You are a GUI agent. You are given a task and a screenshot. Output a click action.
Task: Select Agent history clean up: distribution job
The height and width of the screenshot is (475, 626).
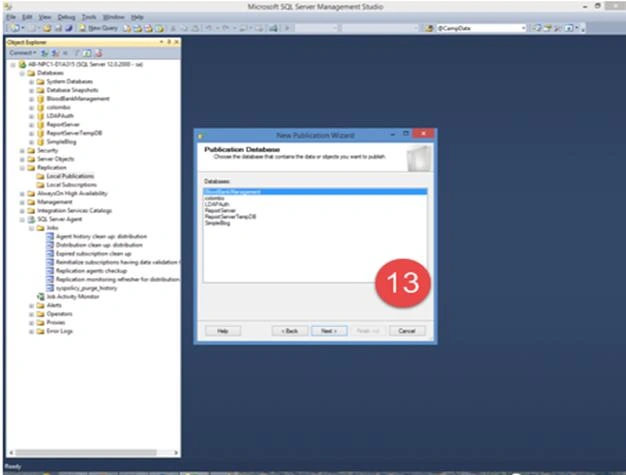pyautogui.click(x=101, y=236)
